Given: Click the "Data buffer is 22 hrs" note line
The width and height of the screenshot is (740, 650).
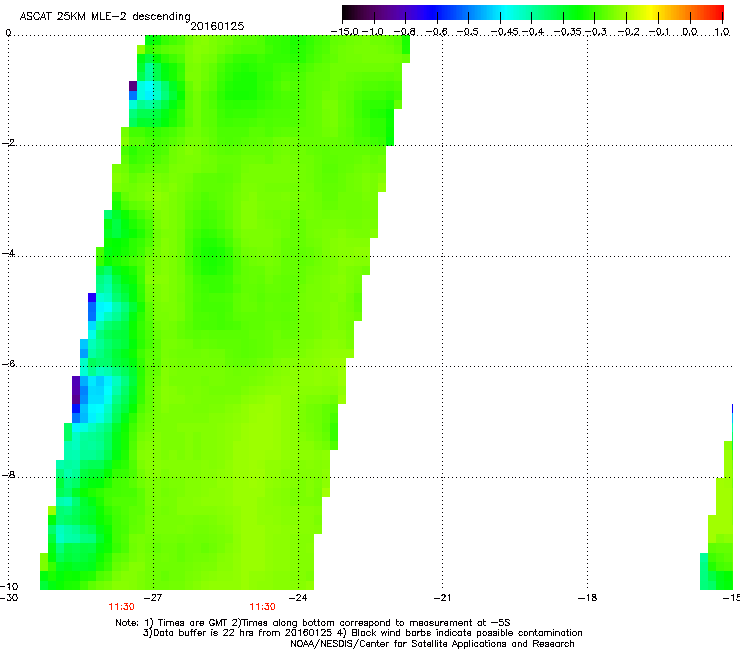Looking at the screenshot, I should 362,633.
